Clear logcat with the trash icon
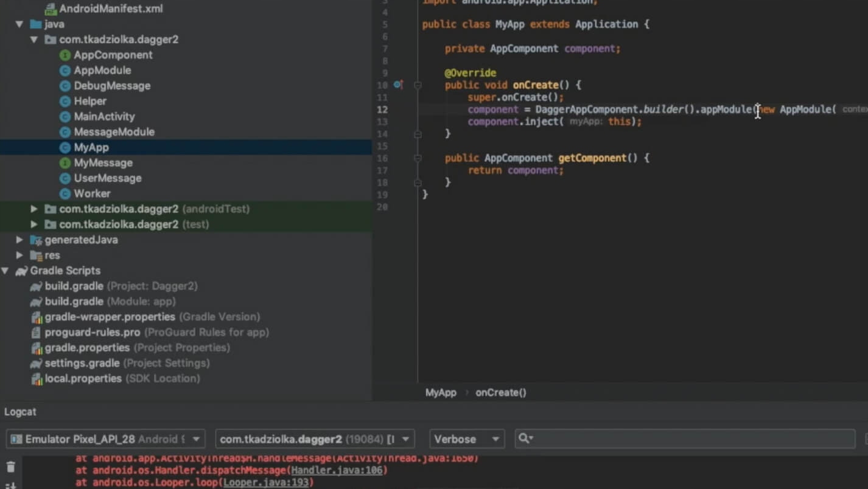 (x=10, y=467)
